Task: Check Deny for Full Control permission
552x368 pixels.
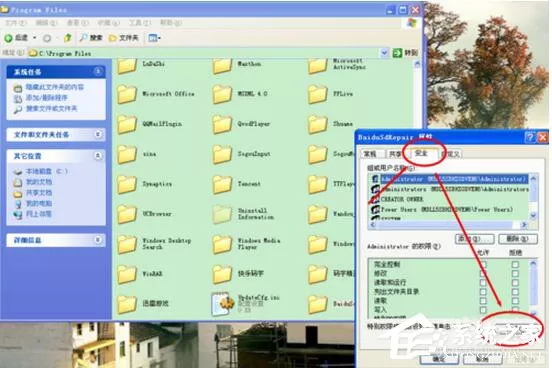Action: [515, 264]
